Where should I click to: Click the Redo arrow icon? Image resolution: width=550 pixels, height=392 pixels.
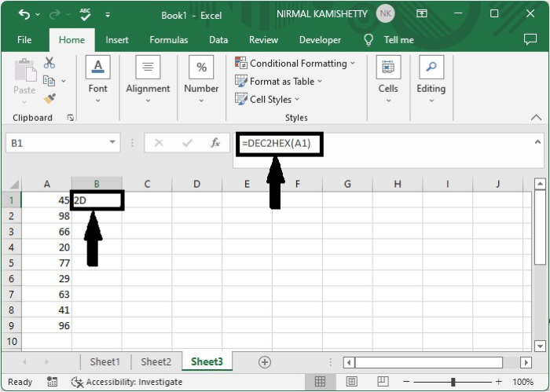[x=55, y=15]
